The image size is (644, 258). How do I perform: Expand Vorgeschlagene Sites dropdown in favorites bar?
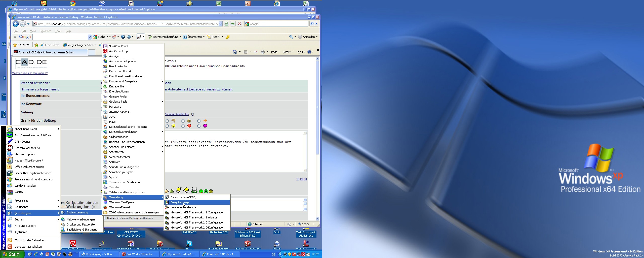point(95,45)
